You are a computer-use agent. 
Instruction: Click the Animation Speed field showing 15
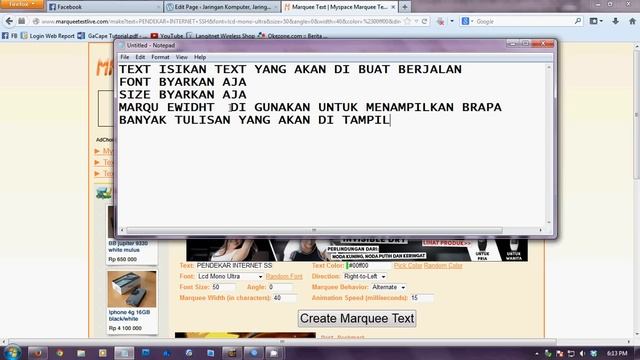tap(422, 298)
